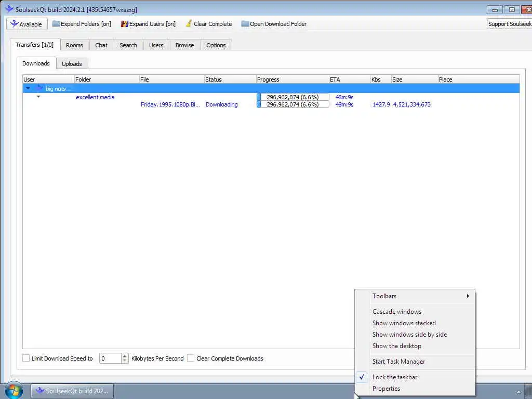Select the Friday.1995.1080p.Bl... file name
Image resolution: width=532 pixels, height=399 pixels.
(170, 104)
